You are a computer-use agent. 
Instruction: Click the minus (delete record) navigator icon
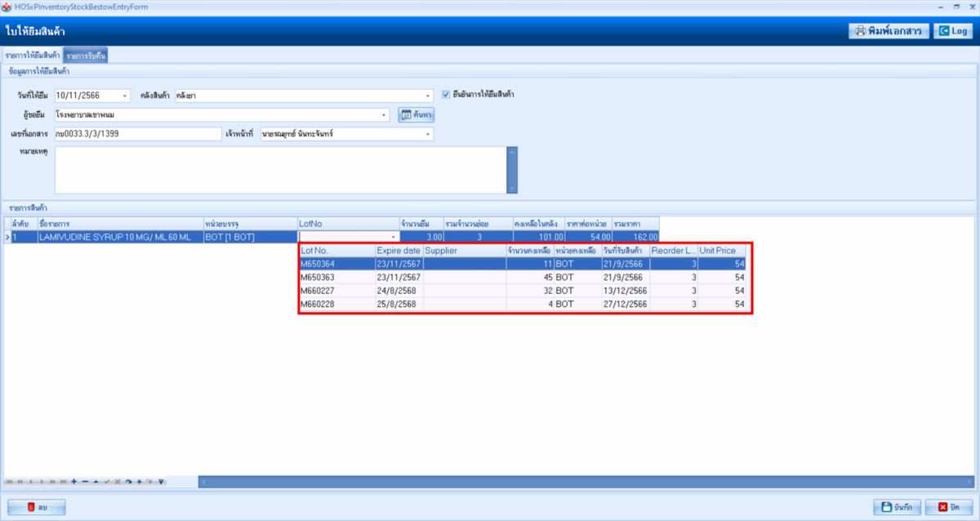[x=85, y=482]
